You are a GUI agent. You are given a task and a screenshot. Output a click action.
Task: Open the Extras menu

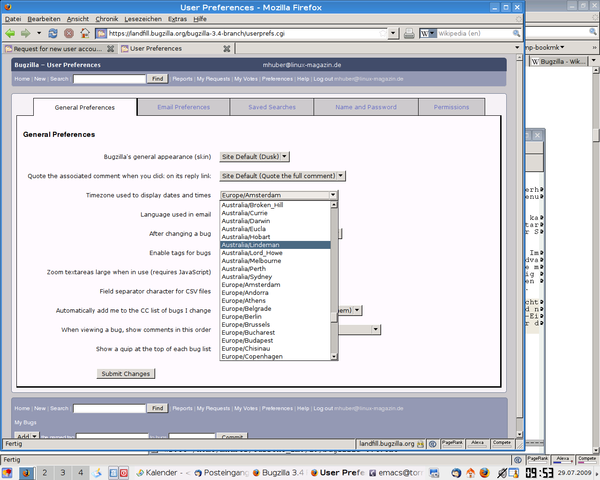coord(178,19)
